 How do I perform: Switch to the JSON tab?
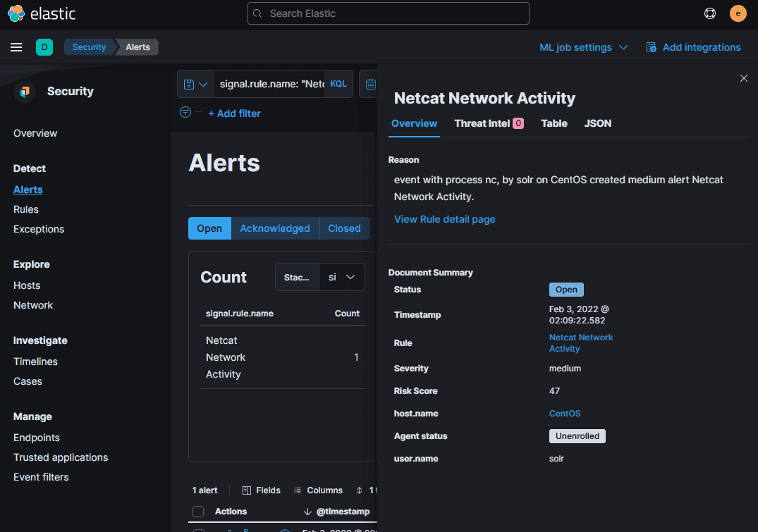pos(597,123)
